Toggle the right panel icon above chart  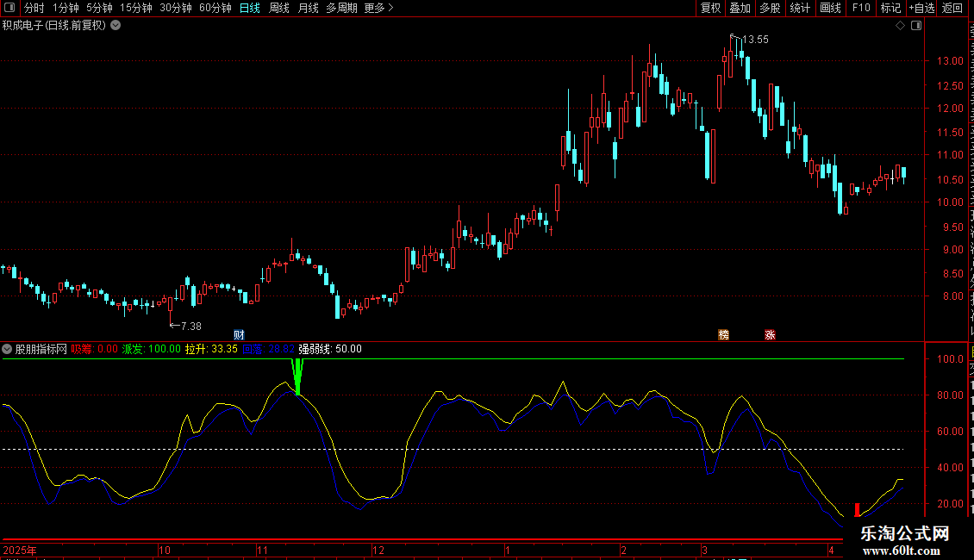(916, 26)
